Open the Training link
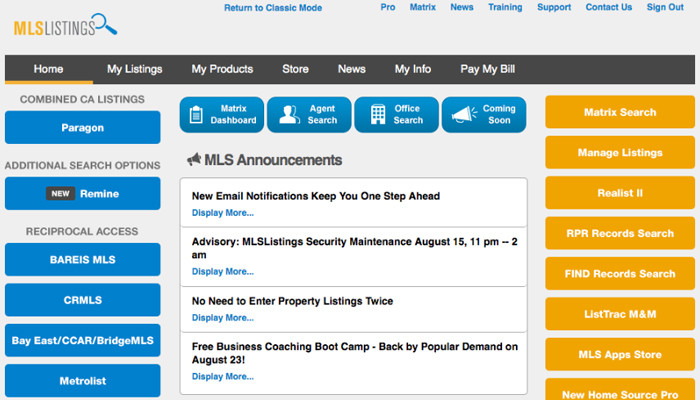 coord(505,7)
